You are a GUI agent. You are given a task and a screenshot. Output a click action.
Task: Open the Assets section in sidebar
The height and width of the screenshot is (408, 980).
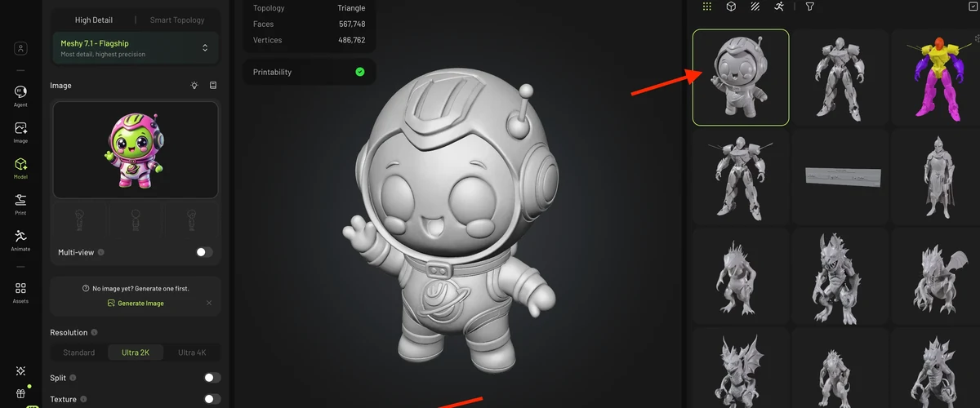[x=20, y=292]
